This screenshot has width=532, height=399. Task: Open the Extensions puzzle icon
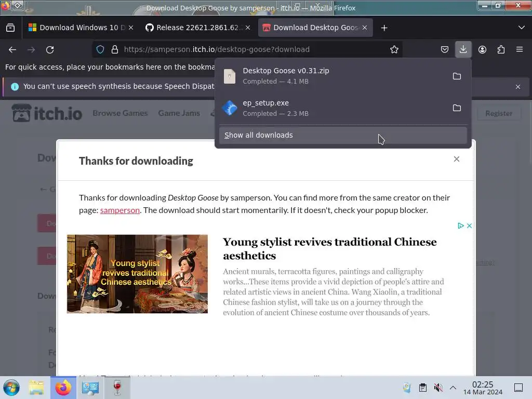click(501, 49)
